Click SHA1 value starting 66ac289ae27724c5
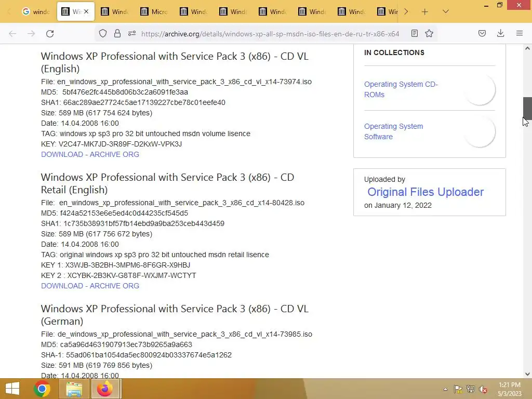 click(x=144, y=102)
